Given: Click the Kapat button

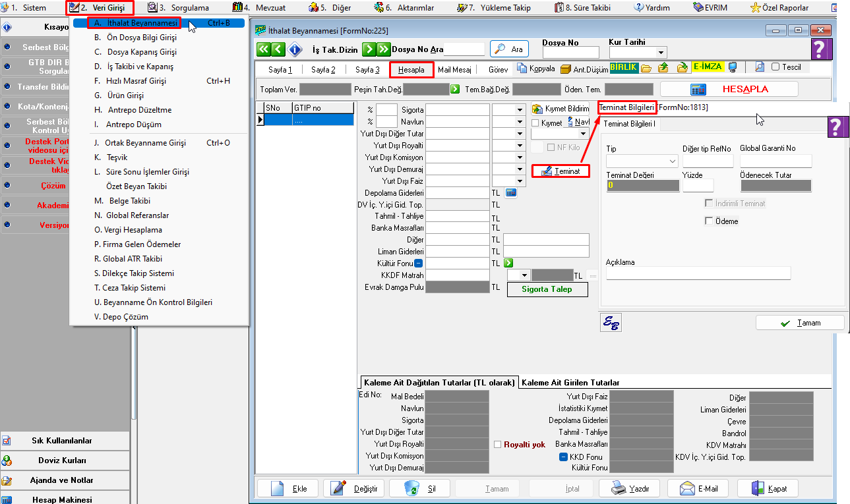Looking at the screenshot, I should coord(768,488).
